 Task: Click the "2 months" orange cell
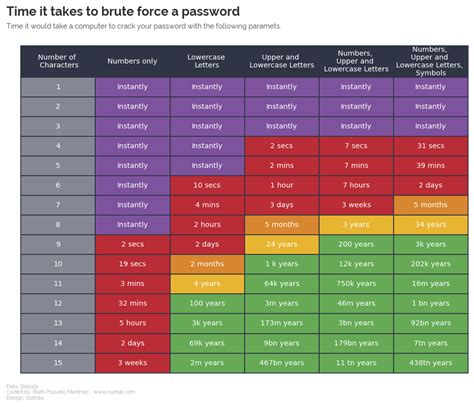207,264
